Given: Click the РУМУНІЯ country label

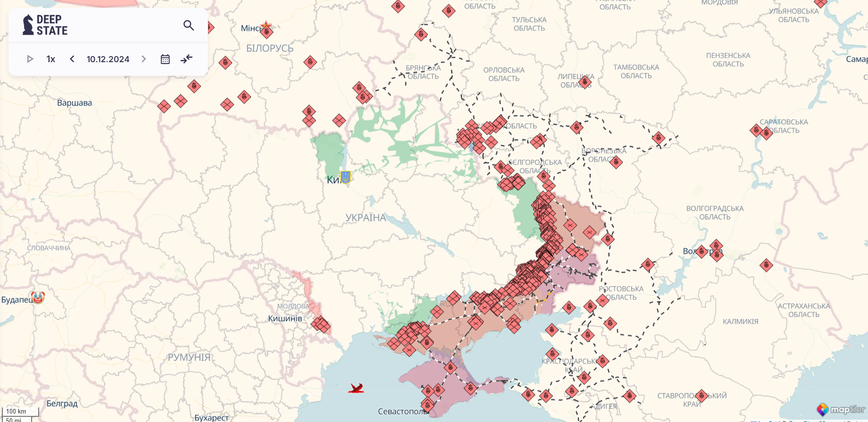Looking at the screenshot, I should coord(189,357).
